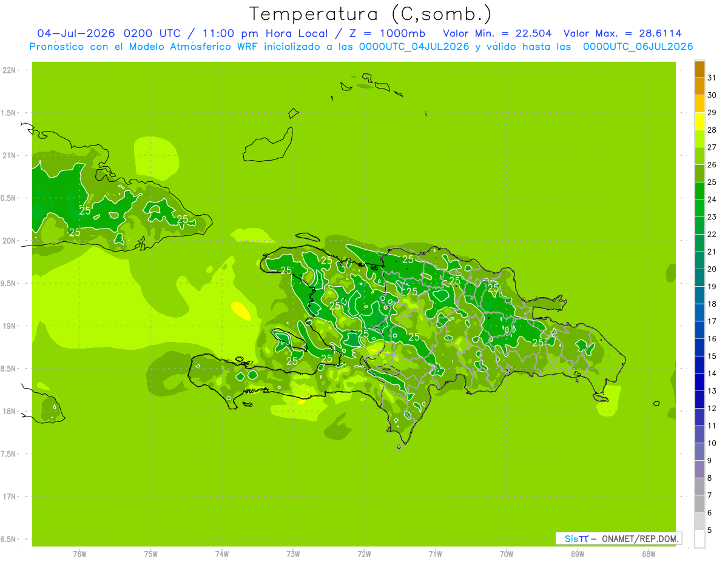
Task: Click the '72W' longitude axis label
Action: [x=364, y=554]
